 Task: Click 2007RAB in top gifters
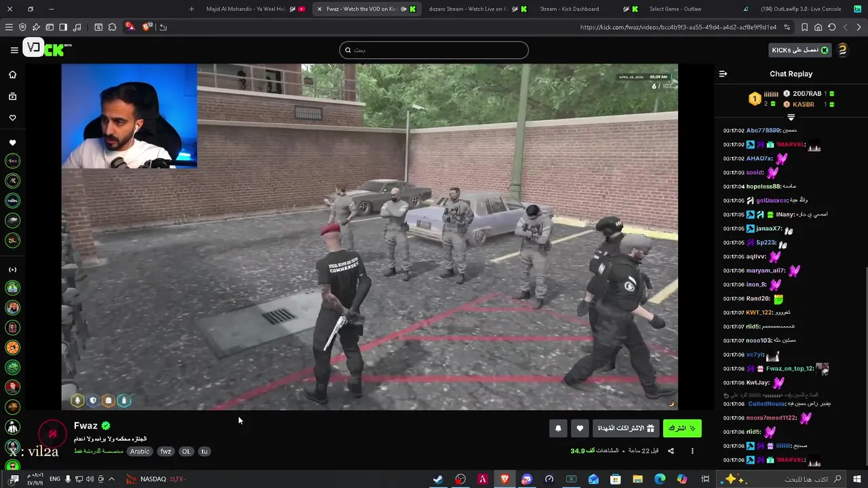[x=807, y=94]
